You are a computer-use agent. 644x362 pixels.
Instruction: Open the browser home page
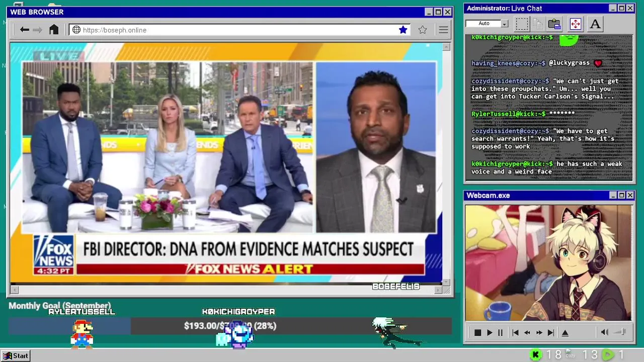(x=54, y=30)
